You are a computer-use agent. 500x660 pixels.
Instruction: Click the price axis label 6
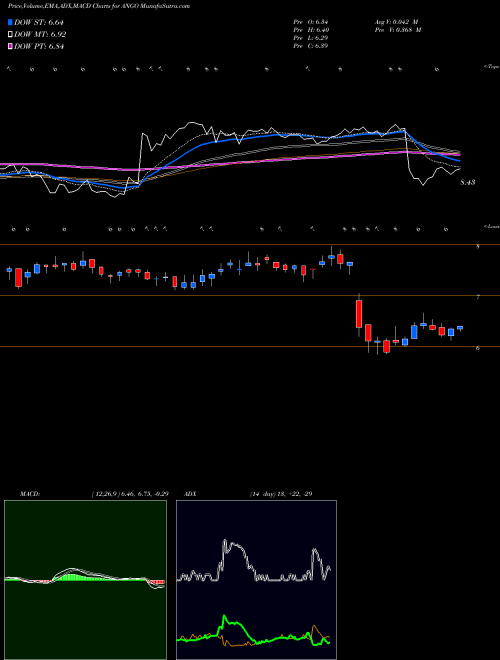point(478,348)
